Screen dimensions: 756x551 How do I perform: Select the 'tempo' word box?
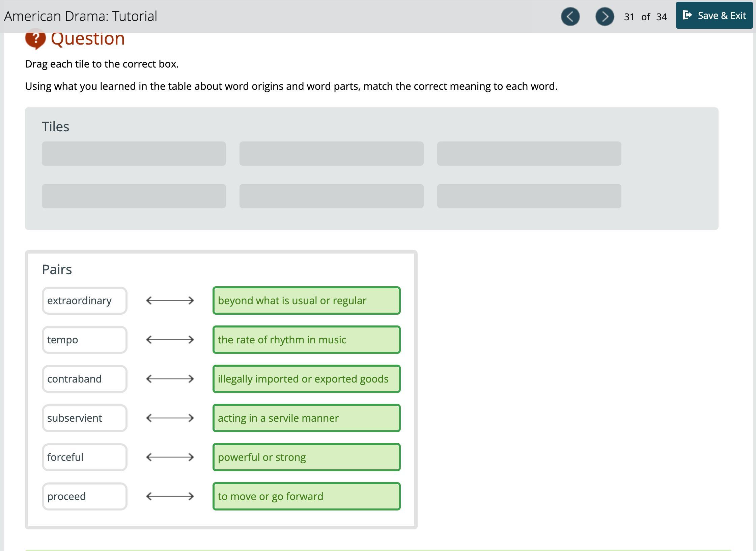pyautogui.click(x=84, y=340)
